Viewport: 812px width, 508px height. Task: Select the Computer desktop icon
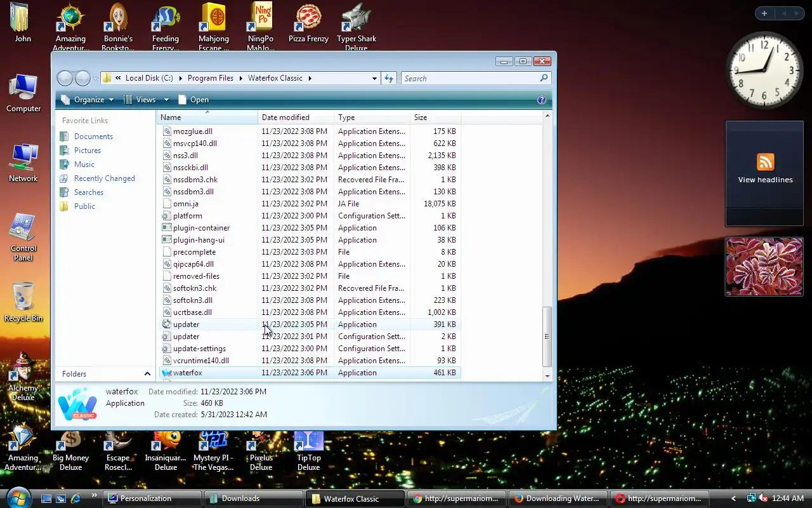point(23,93)
